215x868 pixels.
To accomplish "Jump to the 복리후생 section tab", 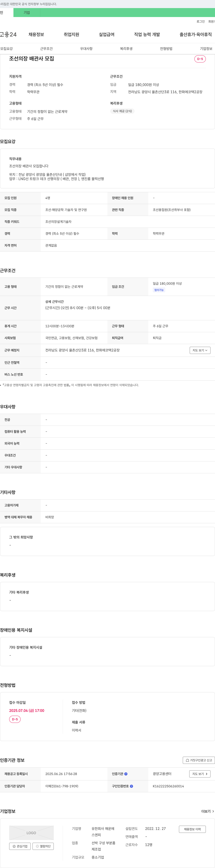I will [x=126, y=49].
